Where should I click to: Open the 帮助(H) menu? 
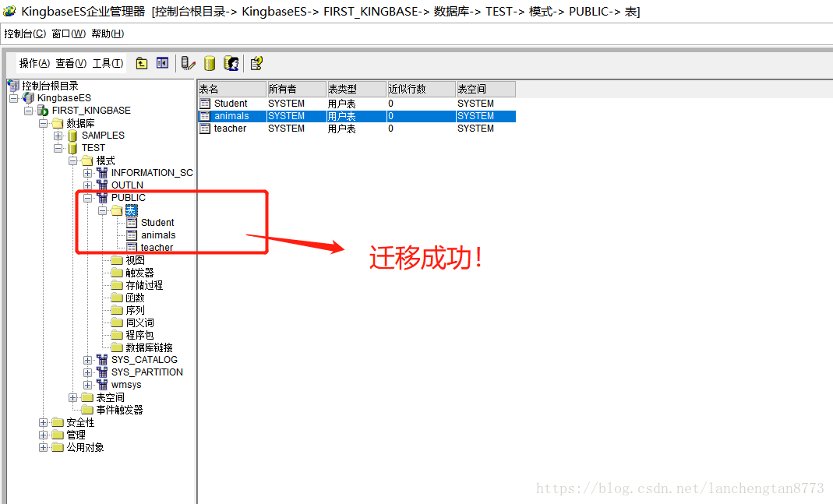click(108, 33)
